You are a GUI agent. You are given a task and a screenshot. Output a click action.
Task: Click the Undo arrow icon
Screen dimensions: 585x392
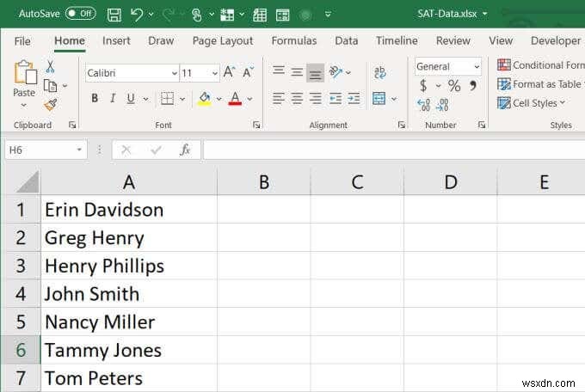pos(137,15)
